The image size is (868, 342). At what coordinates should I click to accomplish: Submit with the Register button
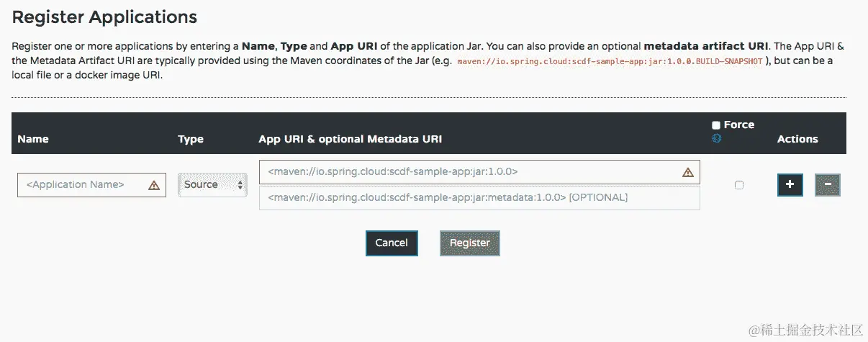click(469, 243)
